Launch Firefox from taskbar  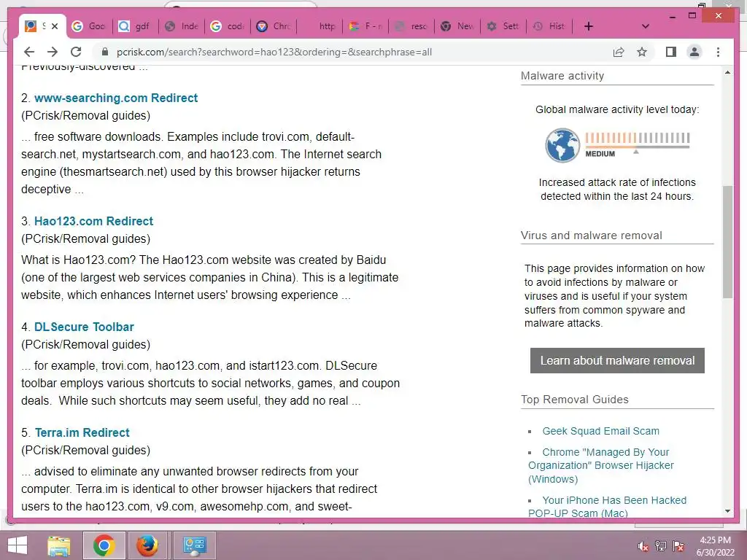pos(147,545)
